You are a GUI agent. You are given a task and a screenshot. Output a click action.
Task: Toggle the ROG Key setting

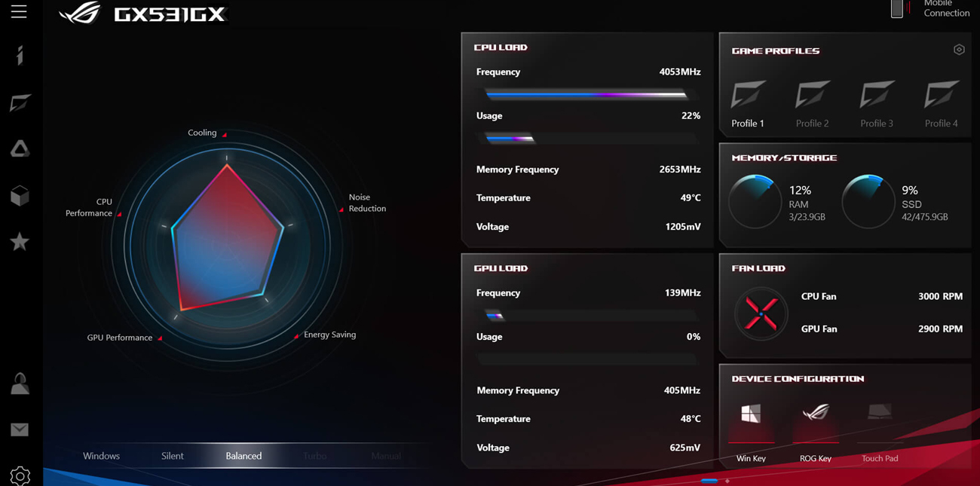point(816,412)
